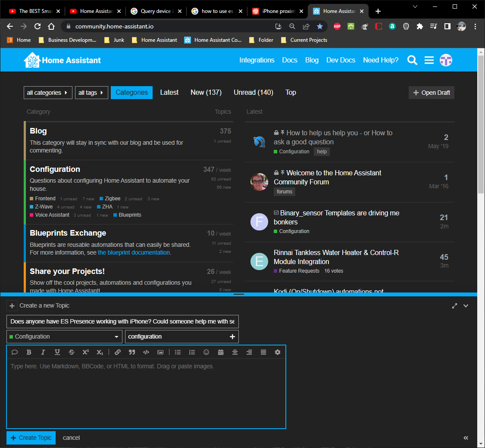This screenshot has width=485, height=448.
Task: Click the subscript icon
Action: point(100,352)
